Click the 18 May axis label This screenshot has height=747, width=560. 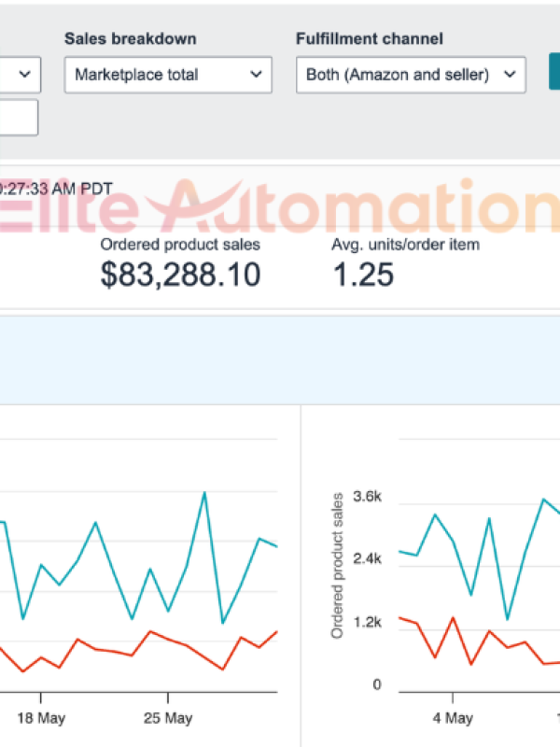41,718
